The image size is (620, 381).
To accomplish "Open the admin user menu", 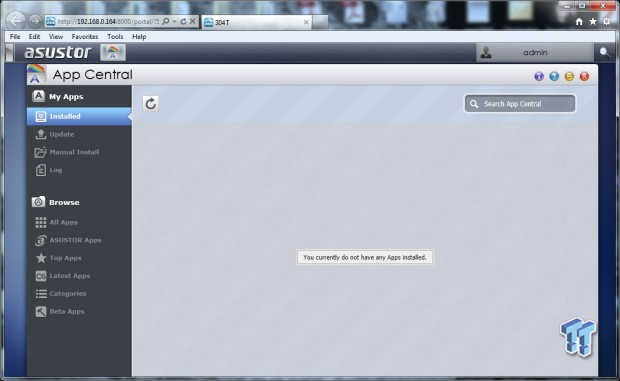I will (535, 53).
